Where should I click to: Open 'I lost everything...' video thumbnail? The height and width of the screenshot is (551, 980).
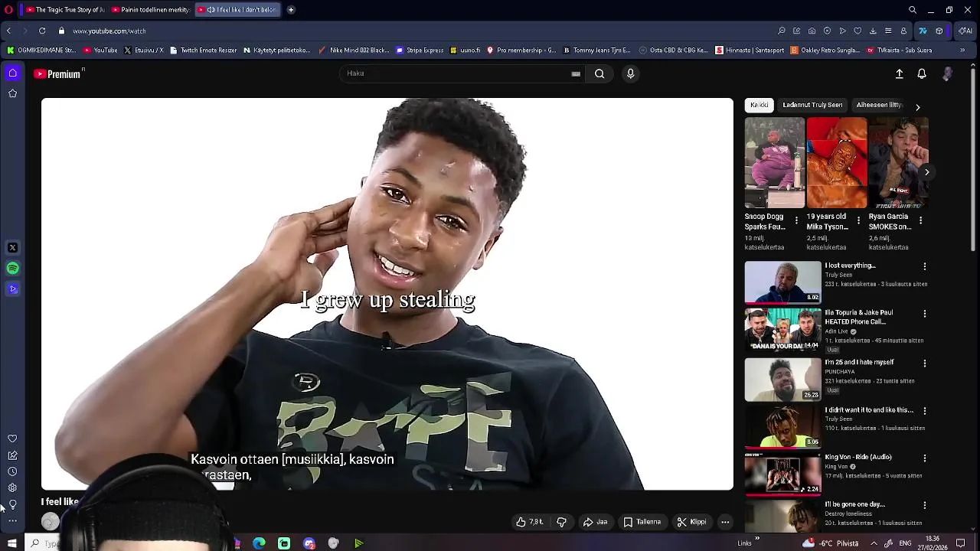point(782,282)
